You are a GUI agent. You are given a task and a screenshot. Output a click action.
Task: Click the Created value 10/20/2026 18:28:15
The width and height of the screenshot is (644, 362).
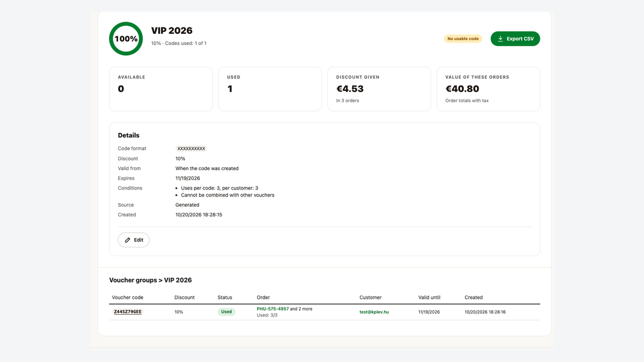coord(199,215)
